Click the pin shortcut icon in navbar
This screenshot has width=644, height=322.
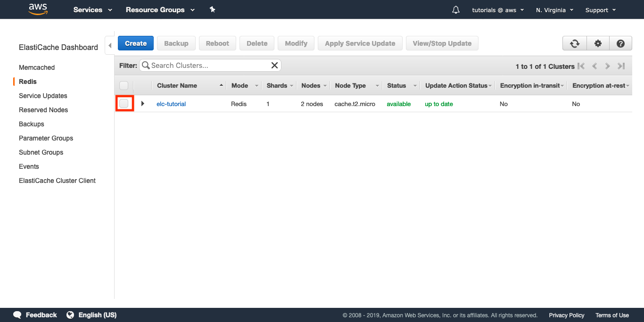(x=212, y=9)
